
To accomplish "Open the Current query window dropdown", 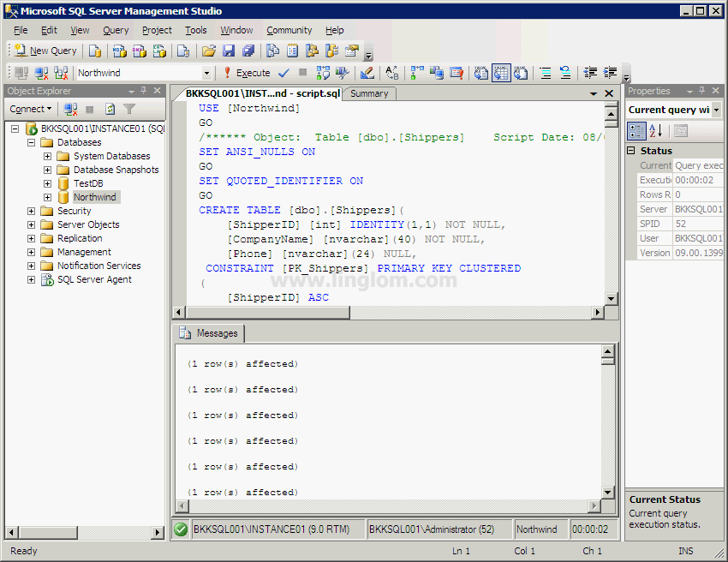I will pos(716,110).
